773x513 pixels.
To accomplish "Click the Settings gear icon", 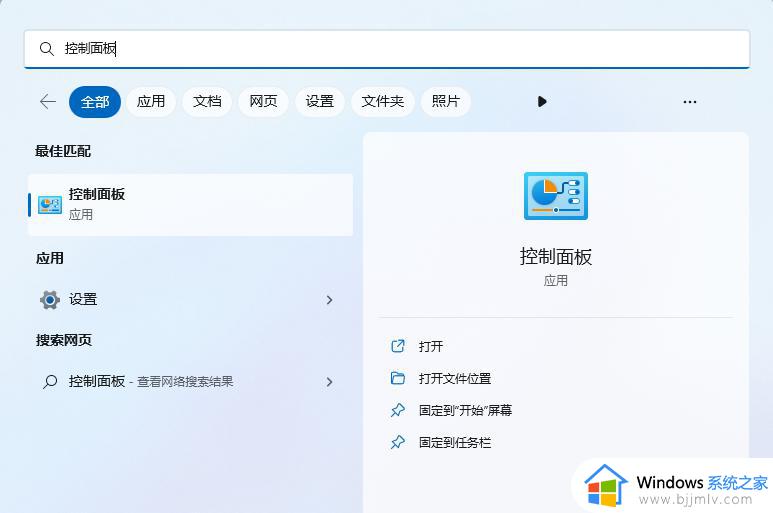I will pyautogui.click(x=50, y=299).
